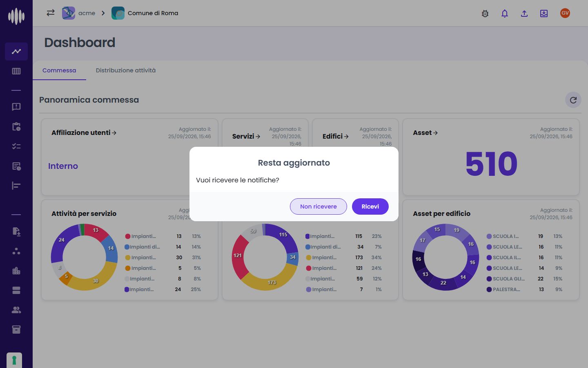Open the bug report icon in header

point(485,13)
